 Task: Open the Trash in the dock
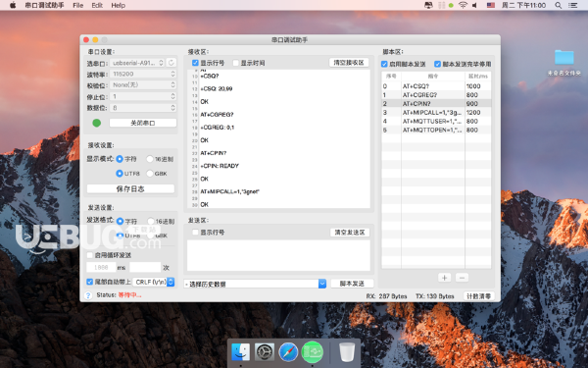coord(347,352)
